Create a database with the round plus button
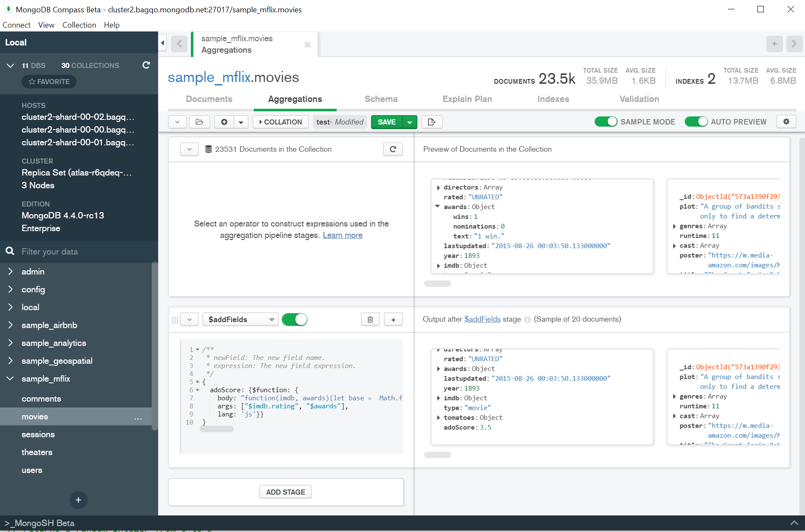The height and width of the screenshot is (532, 805). [78, 500]
